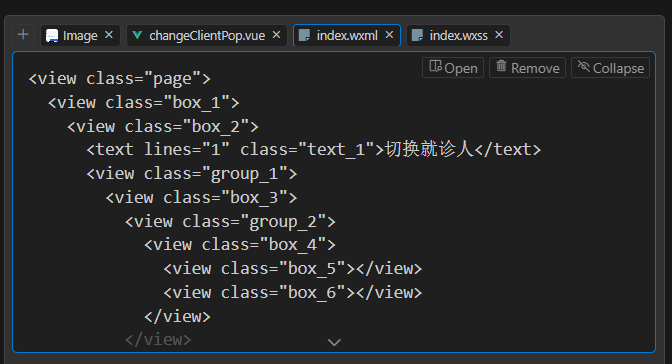Image resolution: width=672 pixels, height=364 pixels.
Task: Remove the attached file
Action: coord(528,68)
